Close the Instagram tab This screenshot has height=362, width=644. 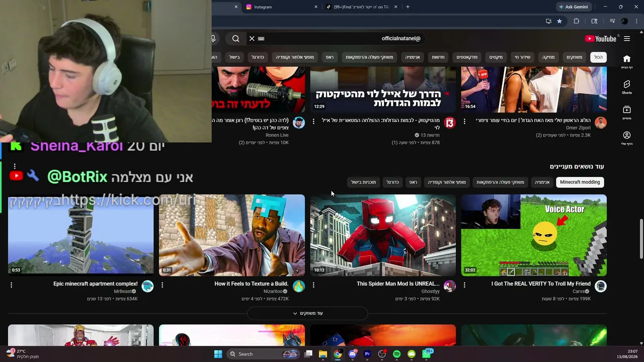point(316,7)
